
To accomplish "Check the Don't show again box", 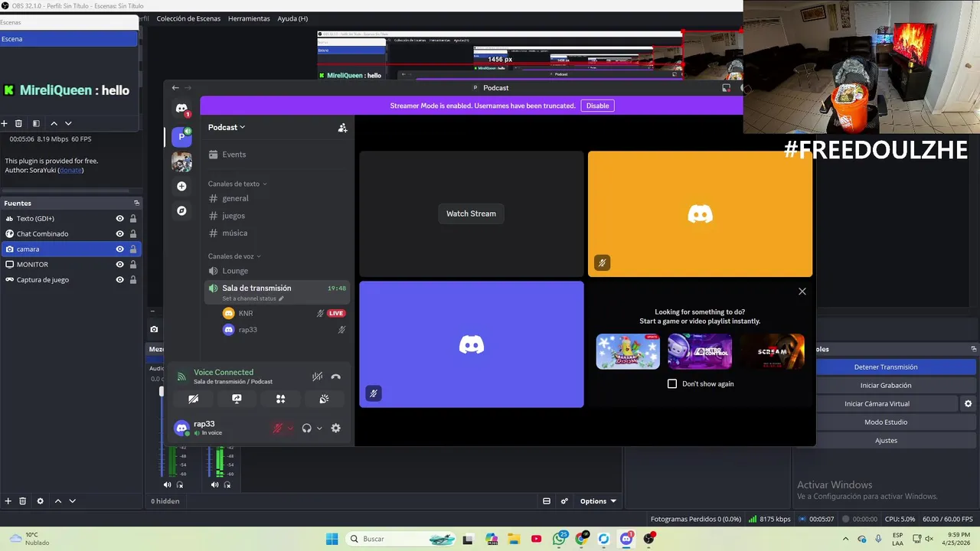I will (x=672, y=383).
